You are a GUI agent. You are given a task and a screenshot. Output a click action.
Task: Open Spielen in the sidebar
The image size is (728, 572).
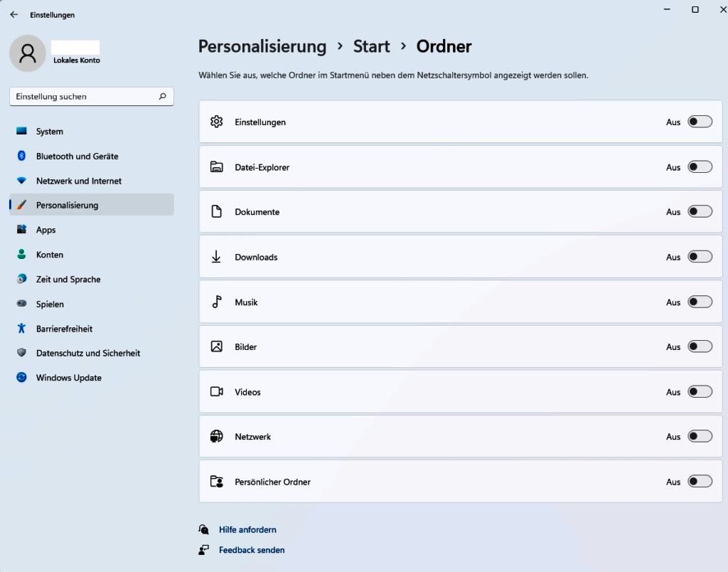click(x=92, y=304)
